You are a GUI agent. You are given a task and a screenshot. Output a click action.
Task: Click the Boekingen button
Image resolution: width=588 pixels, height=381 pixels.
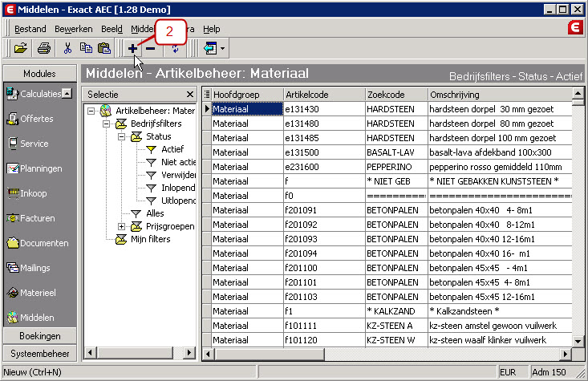point(40,336)
